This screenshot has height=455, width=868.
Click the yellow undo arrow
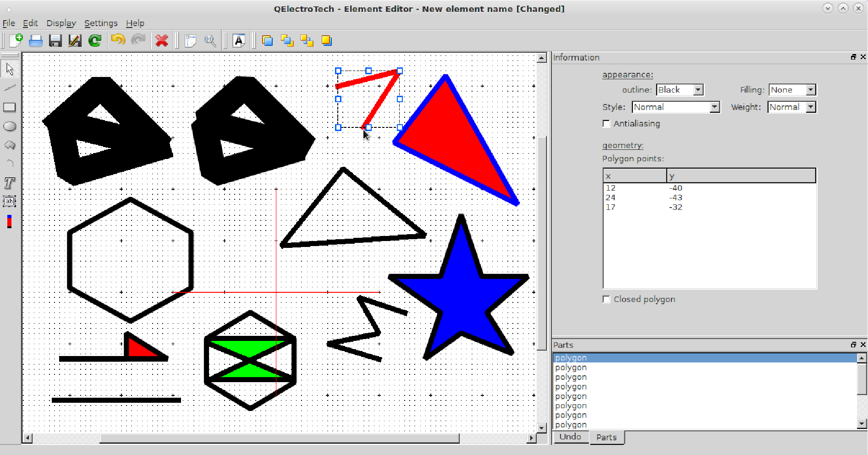coord(118,41)
